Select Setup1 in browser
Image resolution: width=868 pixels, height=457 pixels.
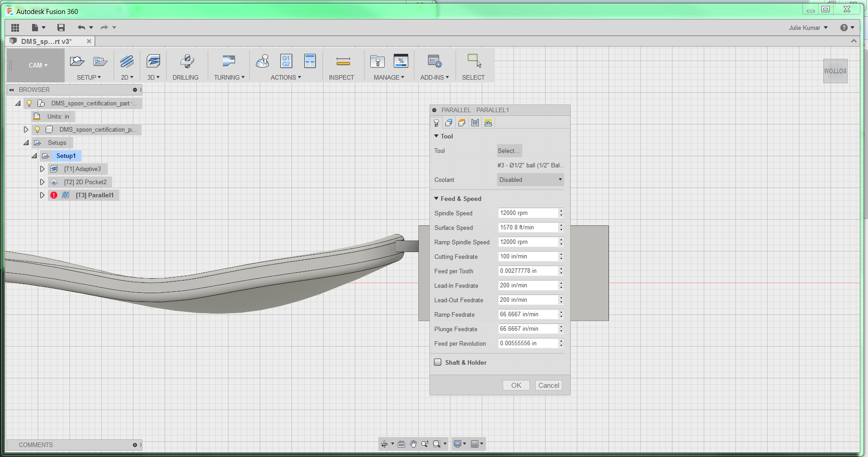click(x=66, y=156)
